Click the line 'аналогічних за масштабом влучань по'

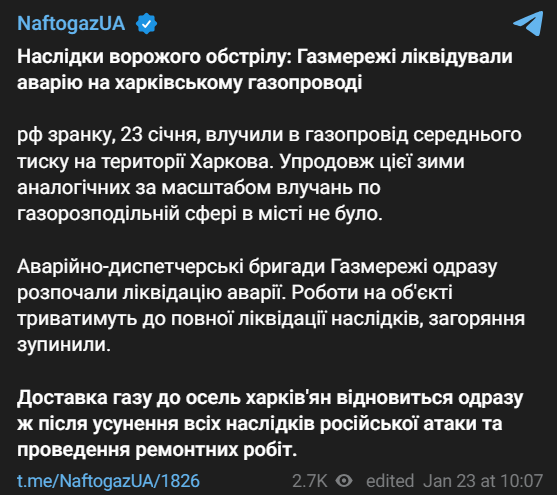199,187
